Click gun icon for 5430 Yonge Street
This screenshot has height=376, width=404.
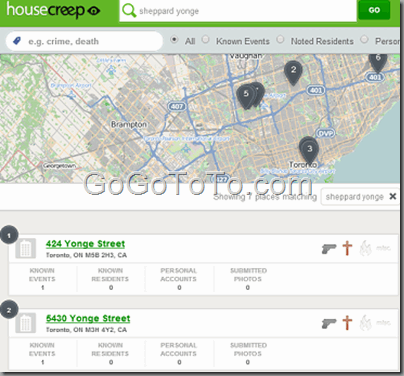pos(329,323)
